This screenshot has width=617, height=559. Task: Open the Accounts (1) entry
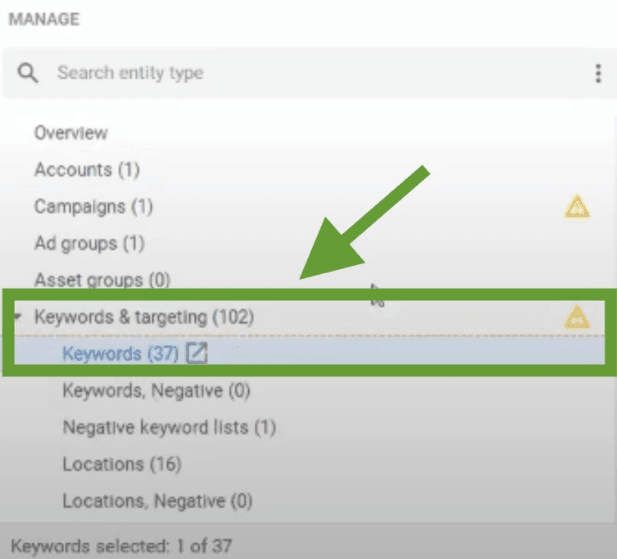click(86, 169)
